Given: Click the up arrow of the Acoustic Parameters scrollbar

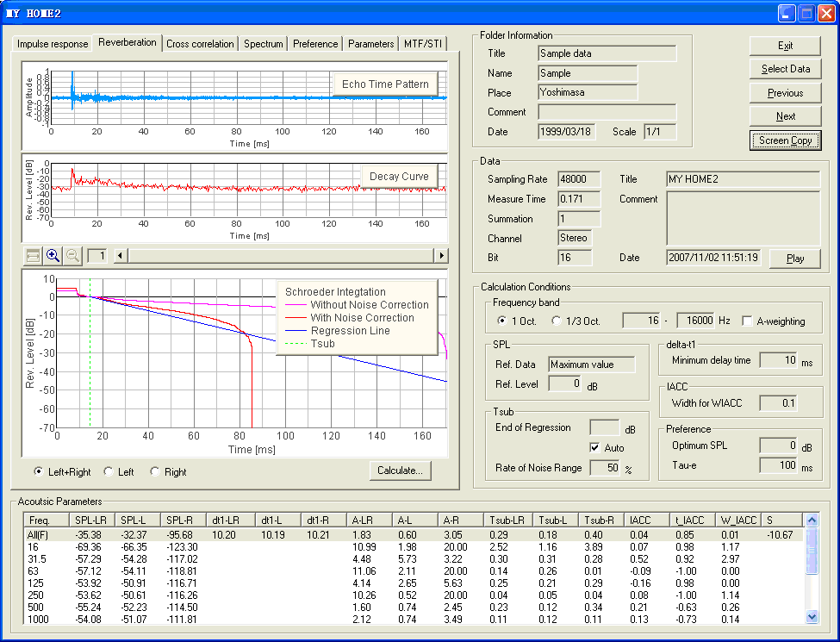Looking at the screenshot, I should click(812, 520).
